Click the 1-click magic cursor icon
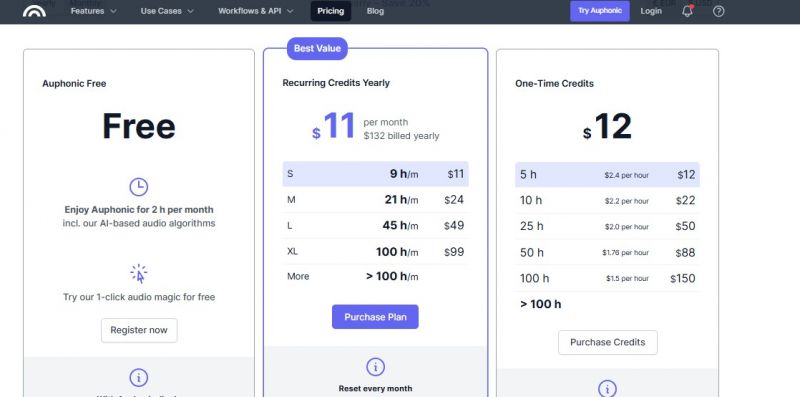Image resolution: width=800 pixels, height=397 pixels. coord(139,274)
